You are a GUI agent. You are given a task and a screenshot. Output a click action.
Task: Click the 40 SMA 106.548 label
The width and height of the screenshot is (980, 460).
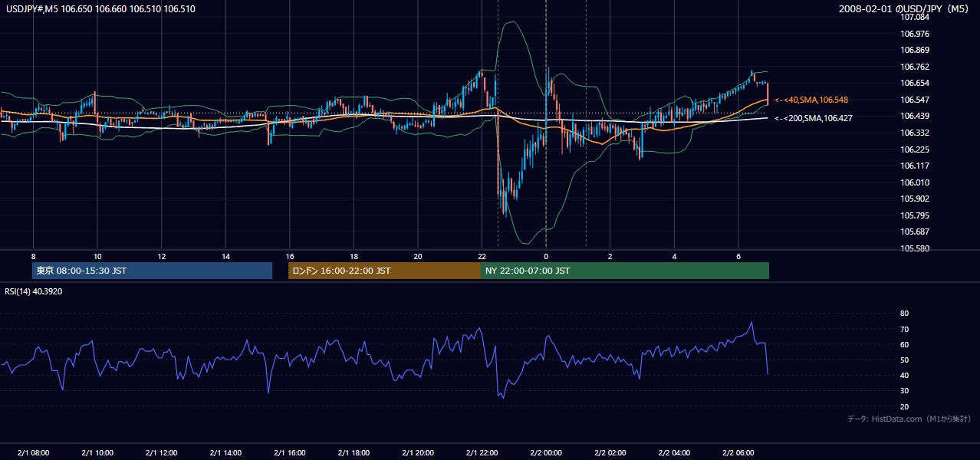point(811,100)
